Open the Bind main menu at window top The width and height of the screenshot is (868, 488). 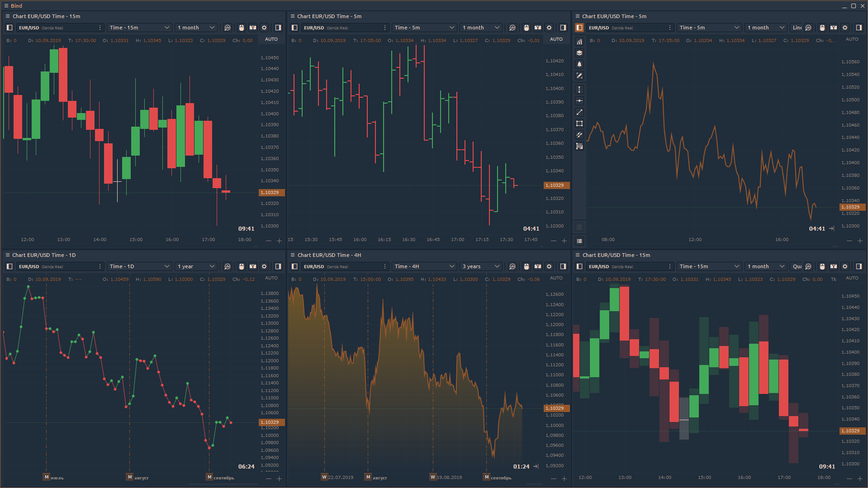tap(6, 6)
